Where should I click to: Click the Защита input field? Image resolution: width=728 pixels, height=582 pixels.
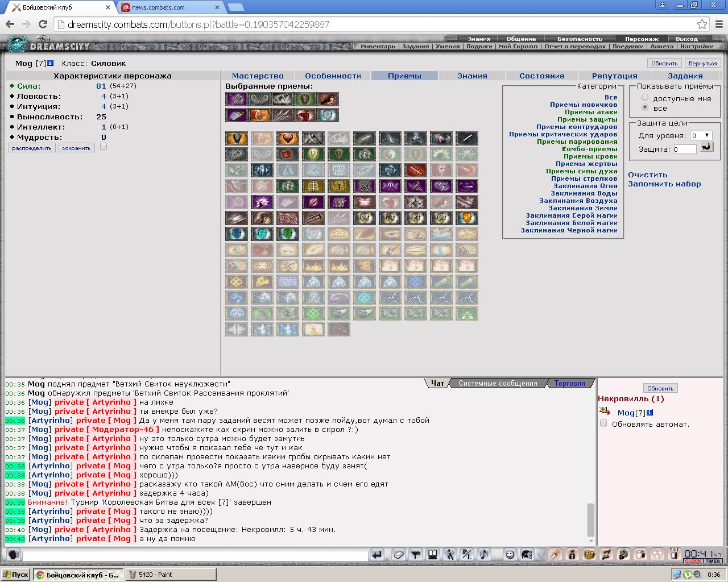[685, 149]
